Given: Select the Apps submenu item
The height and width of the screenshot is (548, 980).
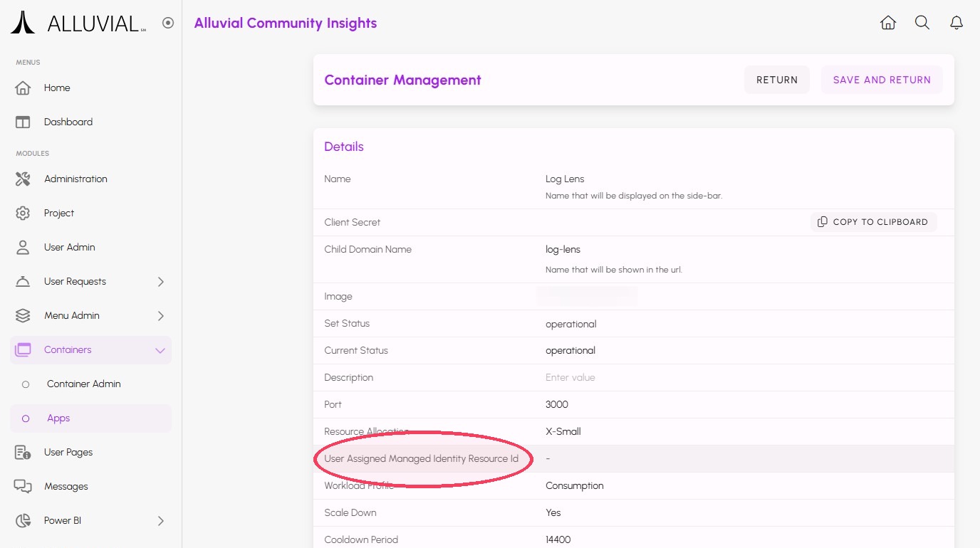Looking at the screenshot, I should click(91, 418).
